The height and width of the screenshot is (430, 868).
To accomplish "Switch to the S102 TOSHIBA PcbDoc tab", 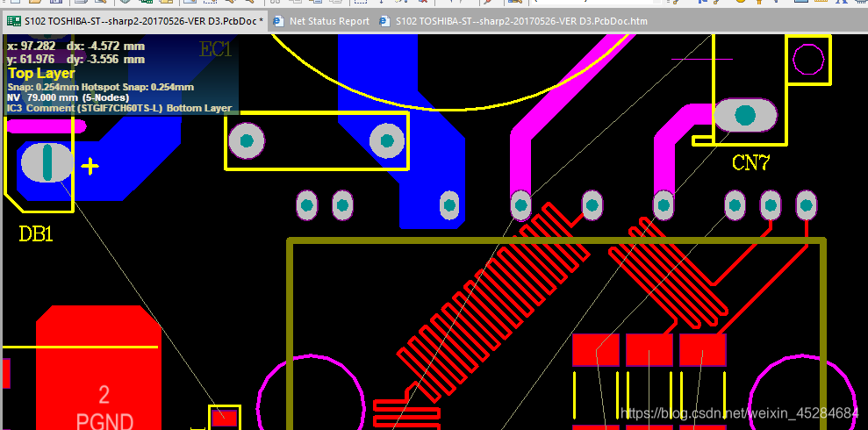I will pos(135,22).
